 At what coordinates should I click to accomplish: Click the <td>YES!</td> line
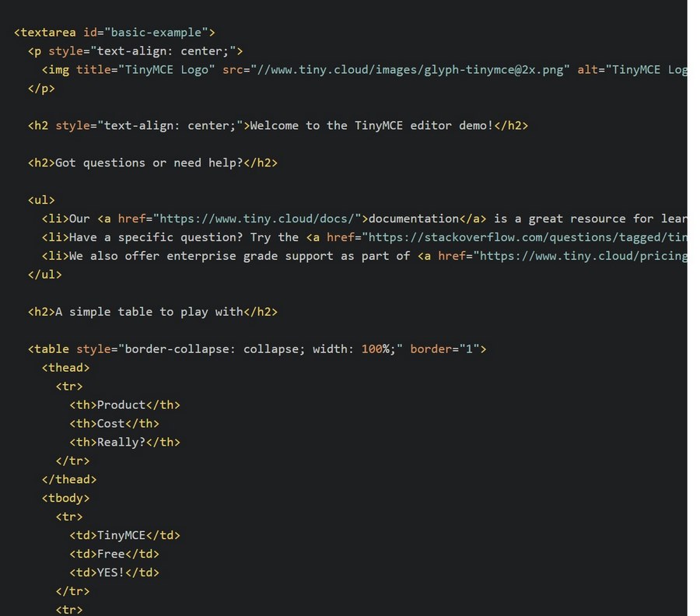tap(114, 572)
